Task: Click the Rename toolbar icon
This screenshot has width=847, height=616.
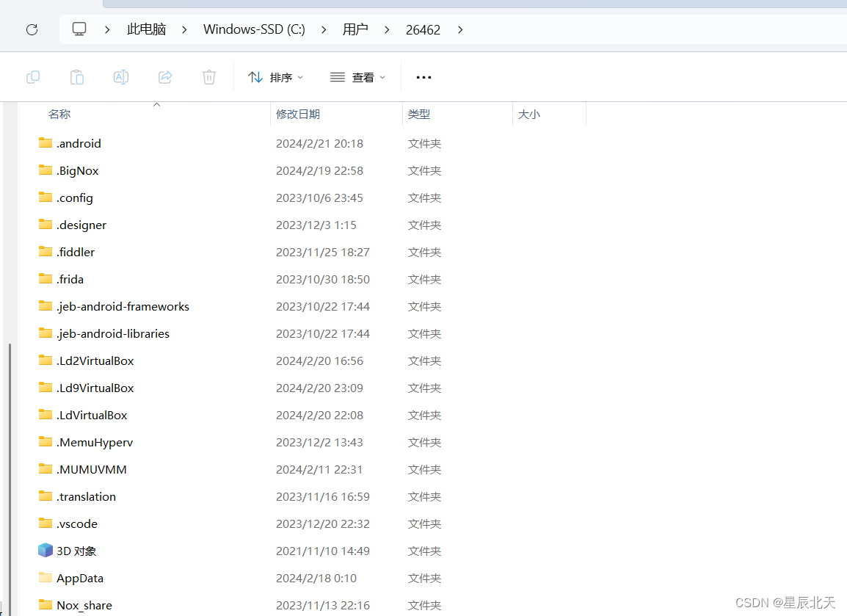Action: (x=121, y=77)
